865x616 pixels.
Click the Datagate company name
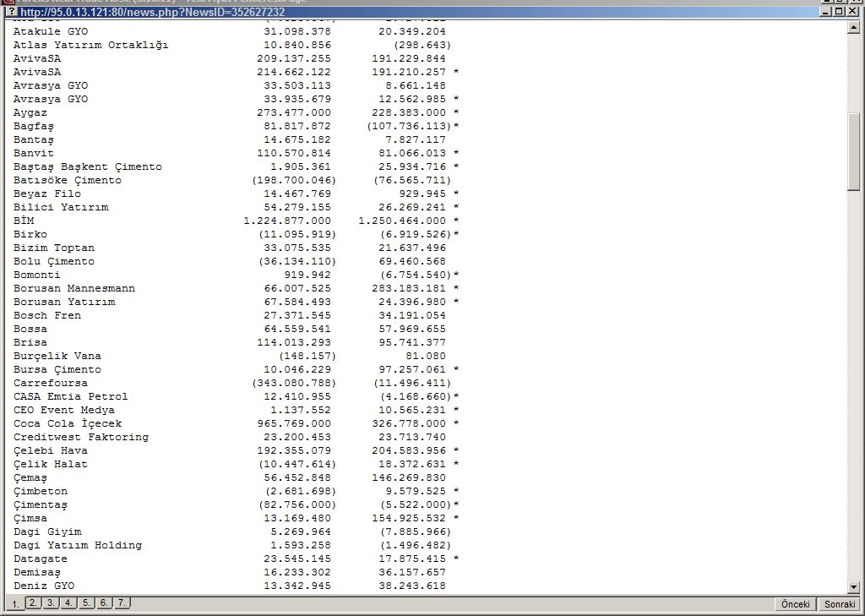(41, 559)
